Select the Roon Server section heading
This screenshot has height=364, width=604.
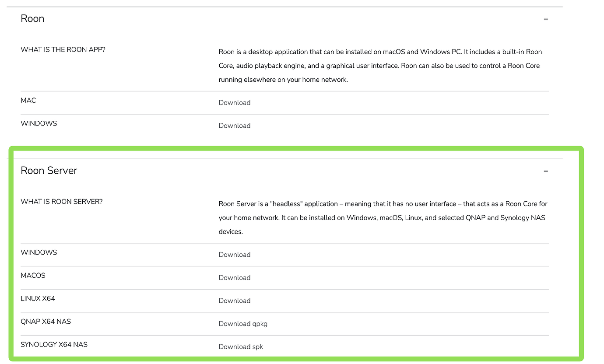pos(49,171)
